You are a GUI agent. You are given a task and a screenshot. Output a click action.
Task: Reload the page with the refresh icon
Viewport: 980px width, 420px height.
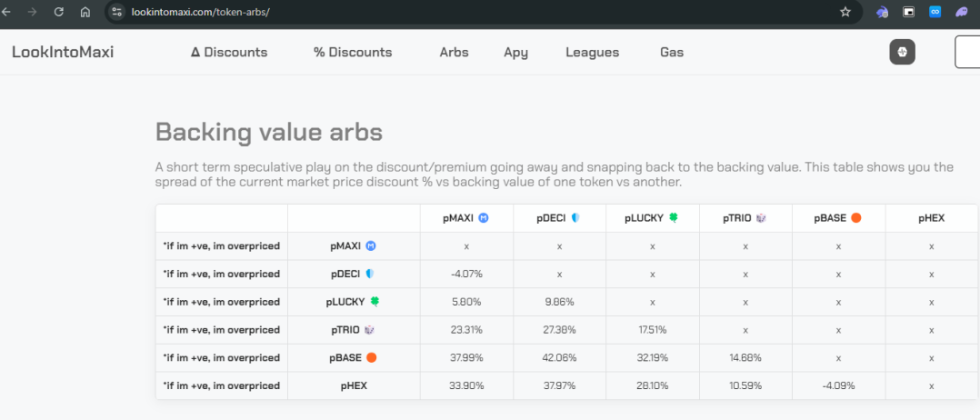59,12
